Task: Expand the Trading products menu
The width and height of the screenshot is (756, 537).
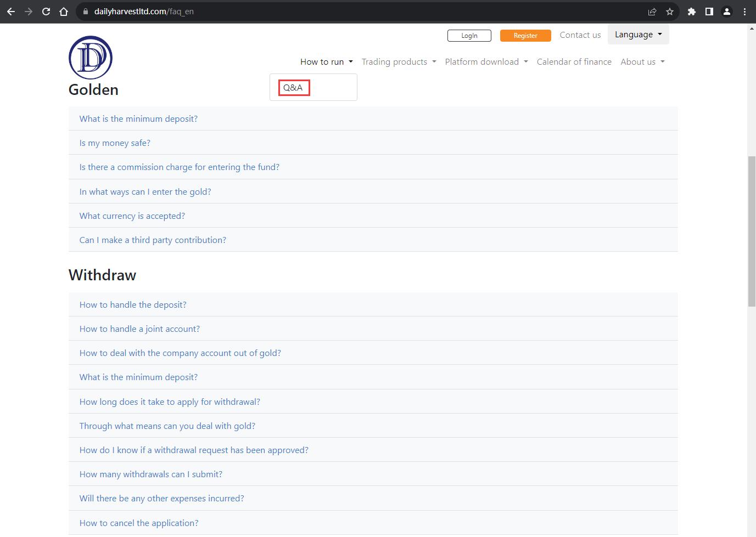Action: pos(399,62)
